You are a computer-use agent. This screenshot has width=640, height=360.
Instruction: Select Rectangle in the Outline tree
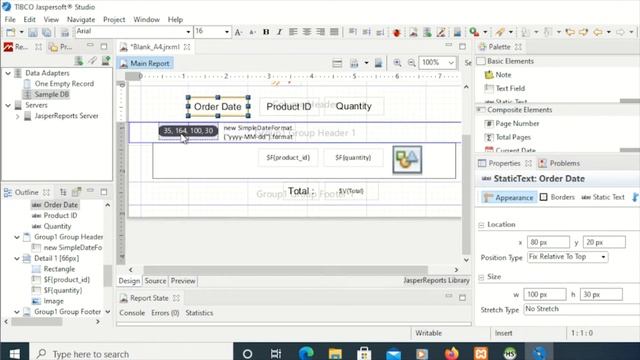(59, 269)
